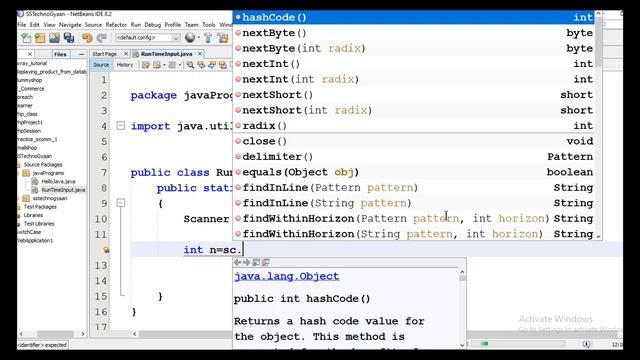Image resolution: width=640 pixels, height=360 pixels.
Task: Click the notifications icon in status bar
Action: 587,344
